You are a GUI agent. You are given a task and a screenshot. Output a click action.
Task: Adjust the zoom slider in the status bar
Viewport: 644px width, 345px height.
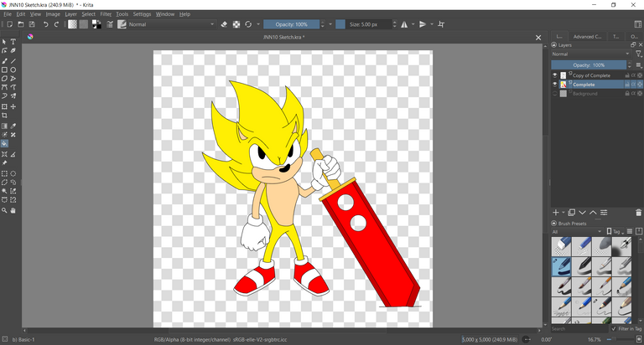pos(621,339)
